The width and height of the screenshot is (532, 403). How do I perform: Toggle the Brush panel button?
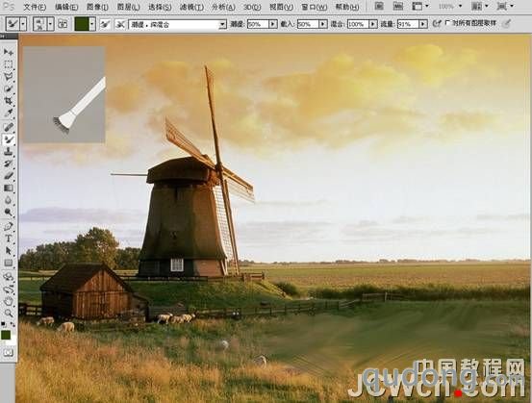point(63,24)
